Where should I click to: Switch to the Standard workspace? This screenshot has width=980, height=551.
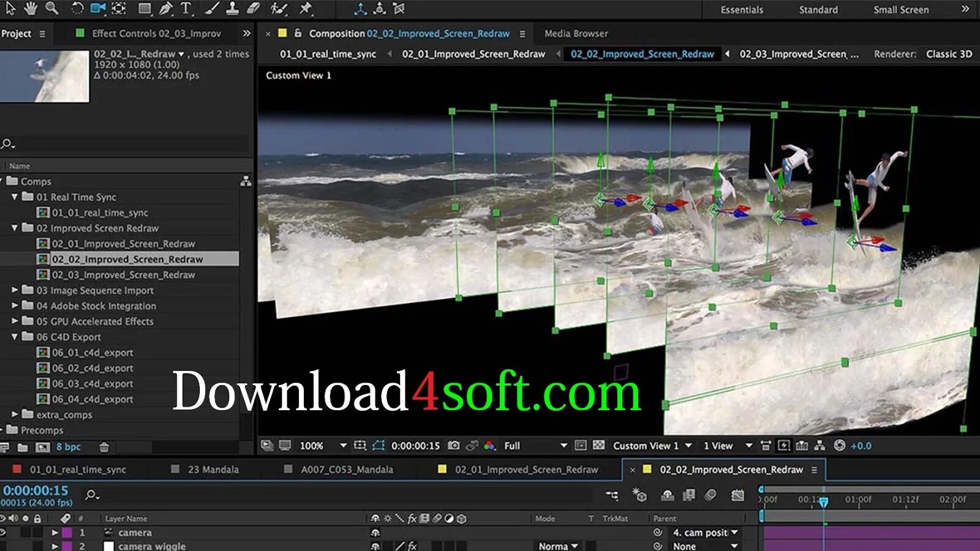coord(818,10)
